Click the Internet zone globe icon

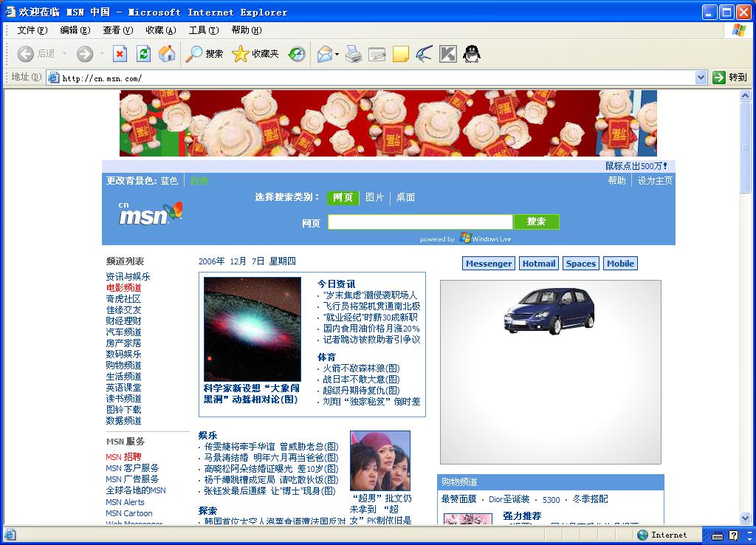click(643, 535)
